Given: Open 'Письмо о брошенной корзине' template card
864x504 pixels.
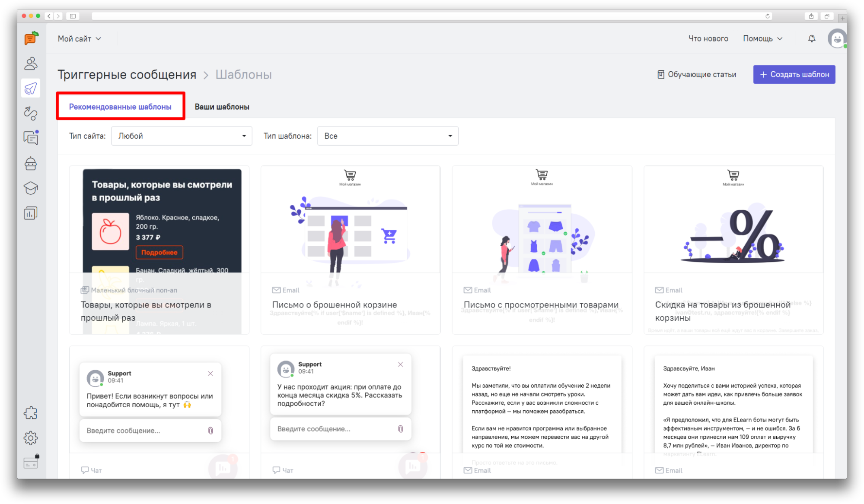Looking at the screenshot, I should click(351, 250).
